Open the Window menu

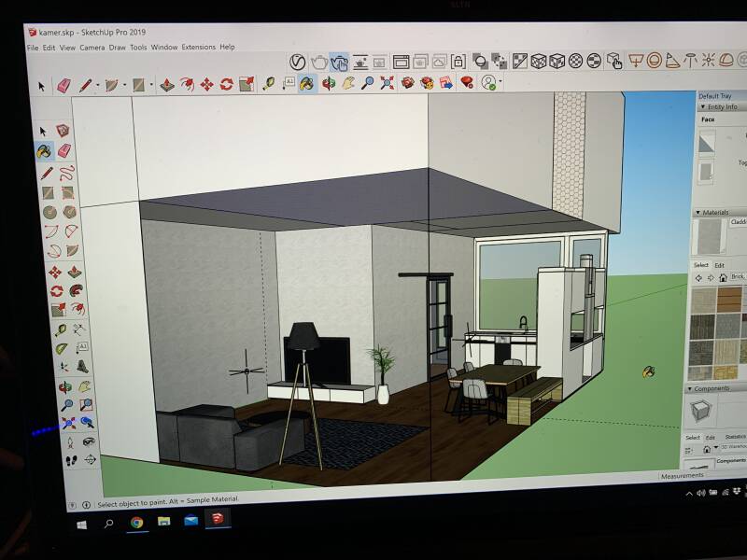click(x=164, y=48)
